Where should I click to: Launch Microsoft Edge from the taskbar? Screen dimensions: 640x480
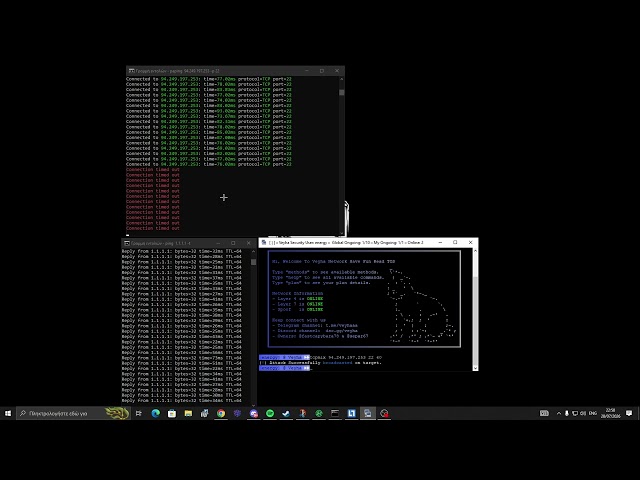[156, 413]
